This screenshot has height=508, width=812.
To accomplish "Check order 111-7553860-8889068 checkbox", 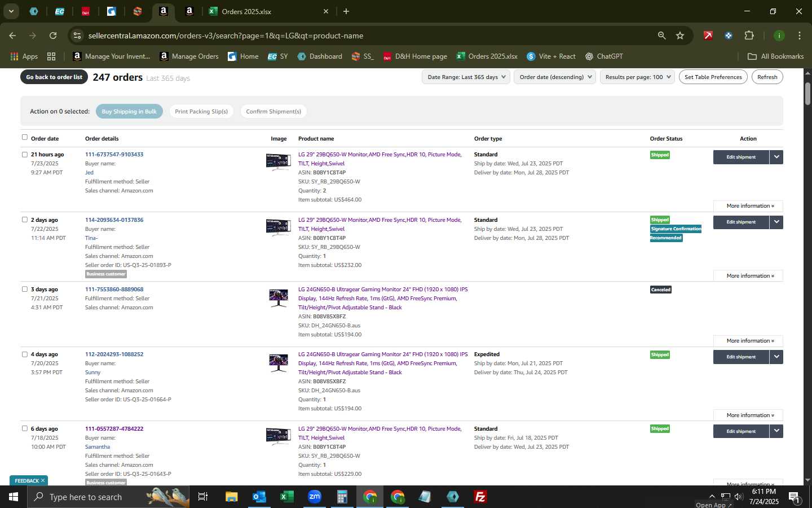I will 24,289.
